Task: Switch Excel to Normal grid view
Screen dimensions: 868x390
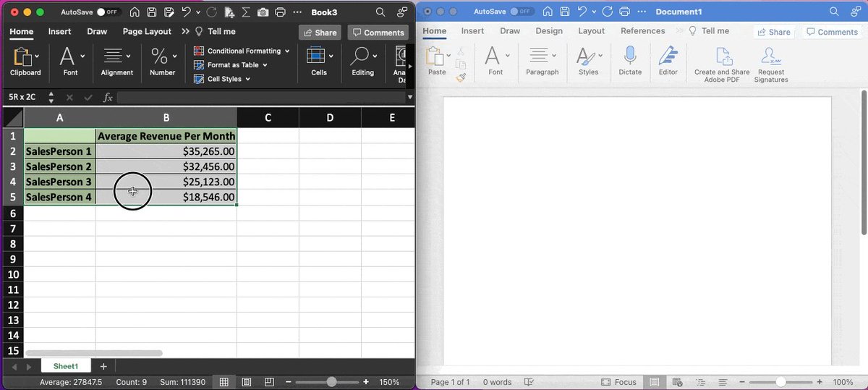Action: click(224, 382)
